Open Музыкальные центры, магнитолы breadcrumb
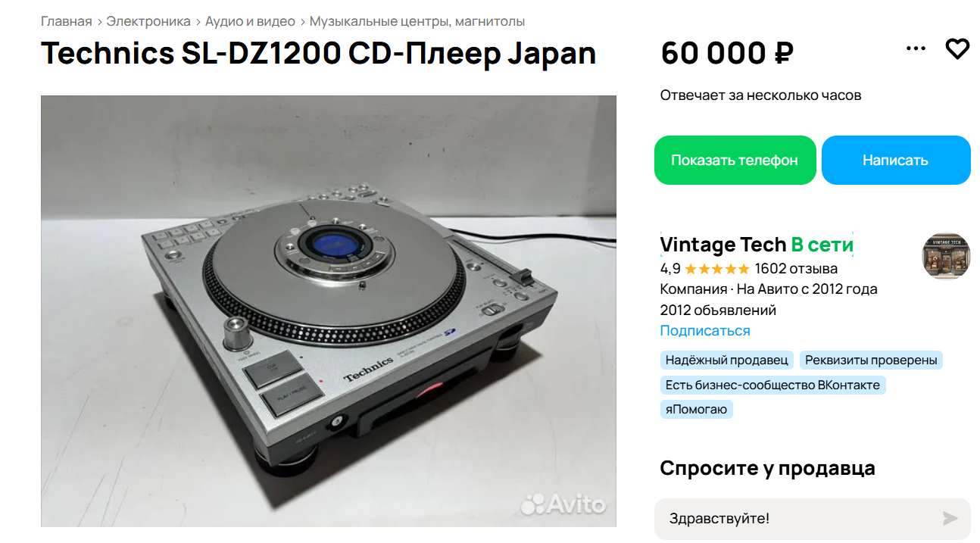The height and width of the screenshot is (543, 980). (417, 21)
